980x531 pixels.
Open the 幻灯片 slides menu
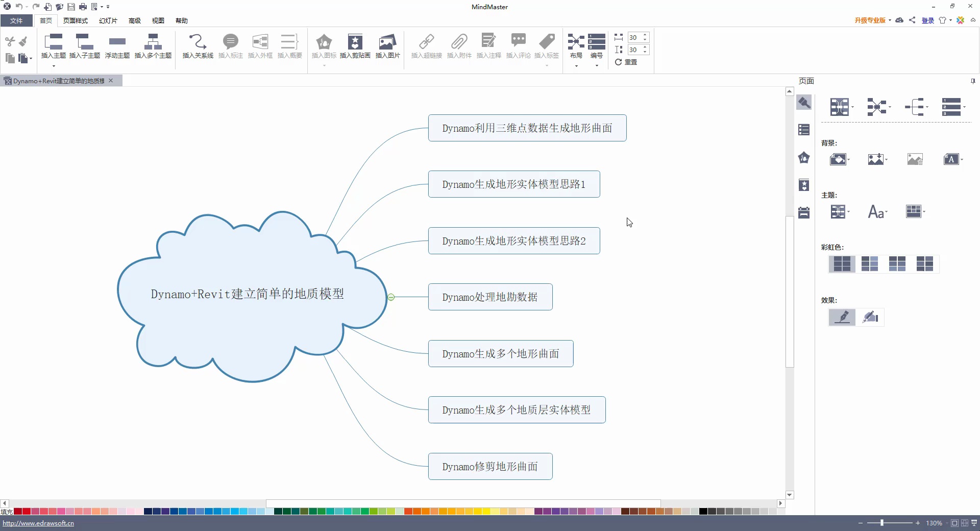point(107,20)
